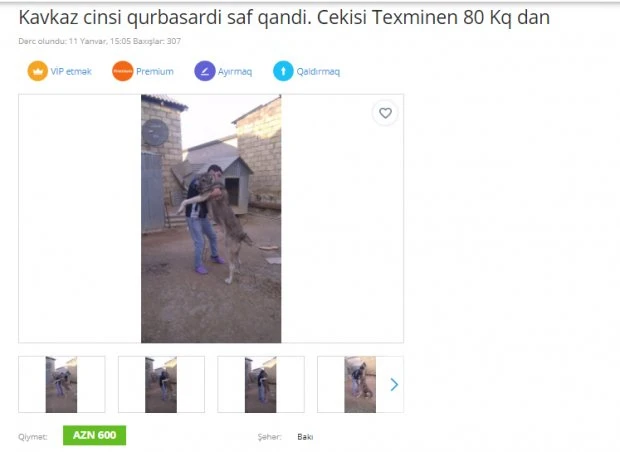The image size is (620, 452).
Task: Select the first photo thumbnail
Action: pos(62,384)
